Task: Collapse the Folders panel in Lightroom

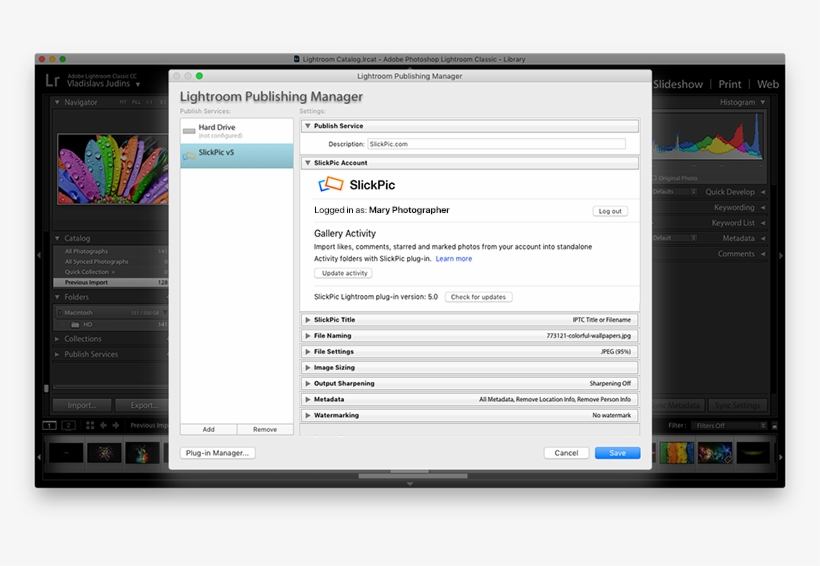Action: pyautogui.click(x=58, y=297)
